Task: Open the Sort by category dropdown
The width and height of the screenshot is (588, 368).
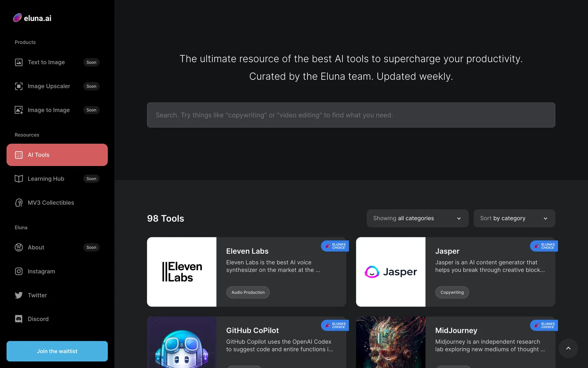Action: [x=514, y=218]
